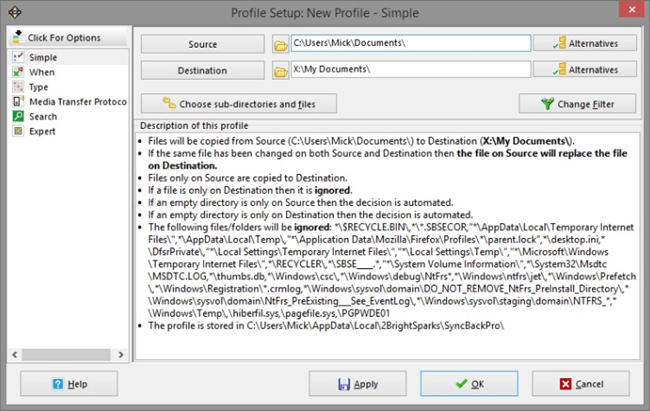Click the 'Description of this profile' label
650x411 pixels.
194,125
